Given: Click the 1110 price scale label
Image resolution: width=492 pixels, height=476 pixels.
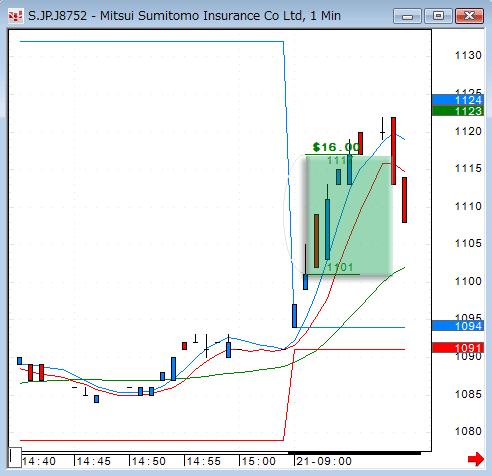Looking at the screenshot, I should pos(468,206).
